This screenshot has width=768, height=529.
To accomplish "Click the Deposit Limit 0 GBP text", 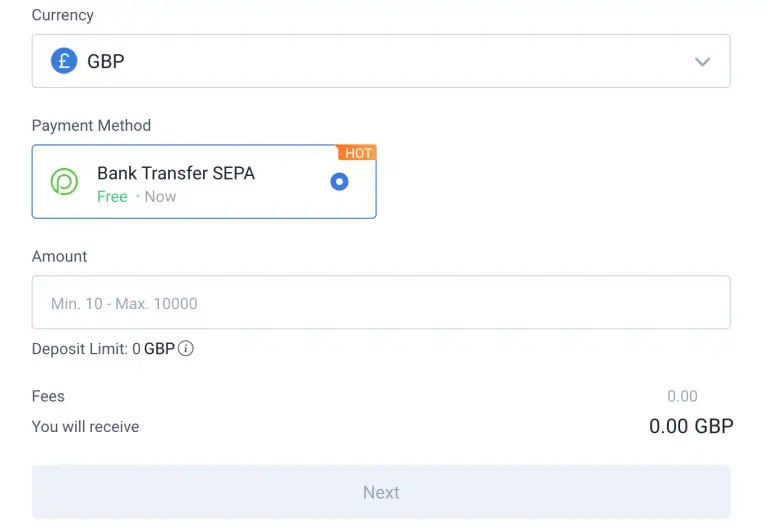I will [103, 349].
